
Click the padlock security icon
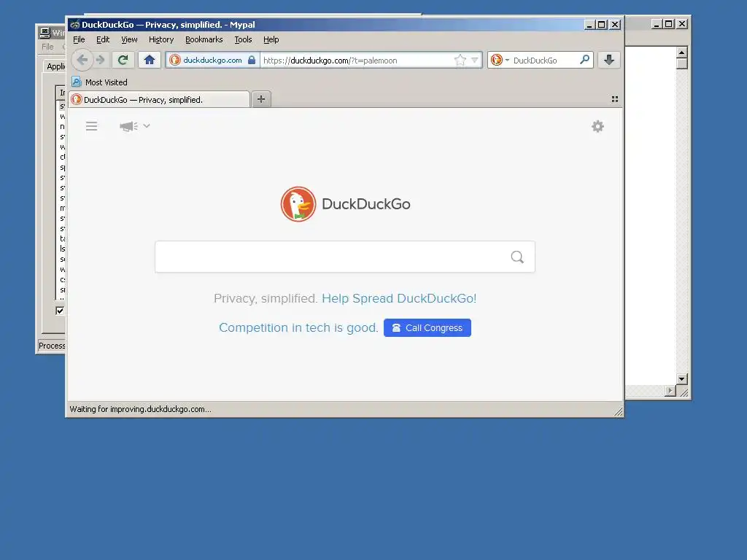pos(252,60)
